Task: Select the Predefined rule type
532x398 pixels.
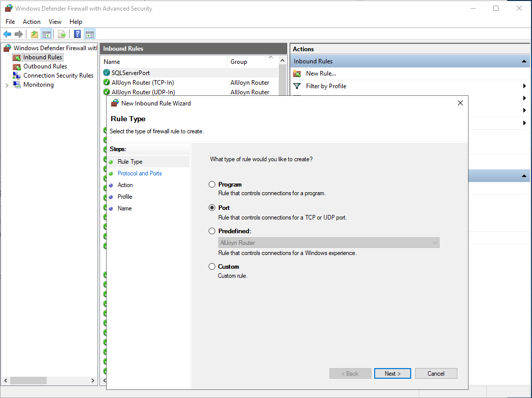Action: point(212,231)
